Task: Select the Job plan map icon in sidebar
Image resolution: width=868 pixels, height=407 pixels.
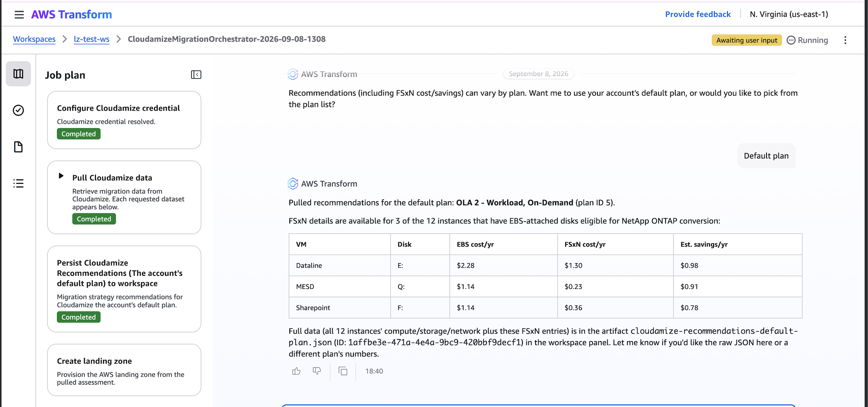Action: click(18, 74)
